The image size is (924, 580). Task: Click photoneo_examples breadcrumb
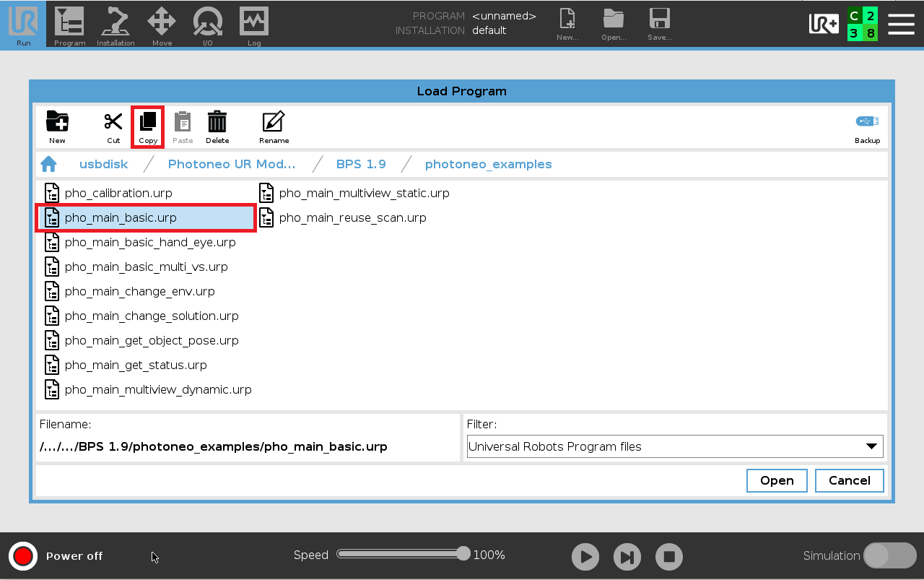489,164
